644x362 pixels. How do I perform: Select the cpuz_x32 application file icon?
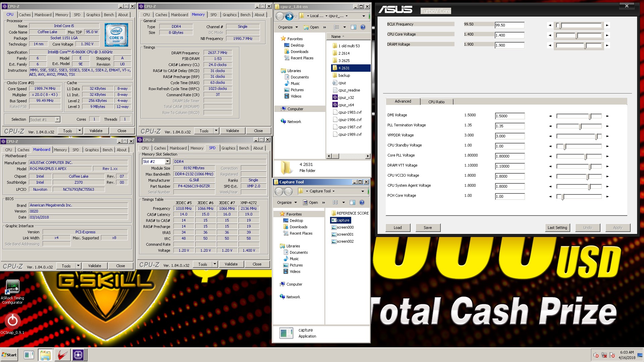click(335, 98)
